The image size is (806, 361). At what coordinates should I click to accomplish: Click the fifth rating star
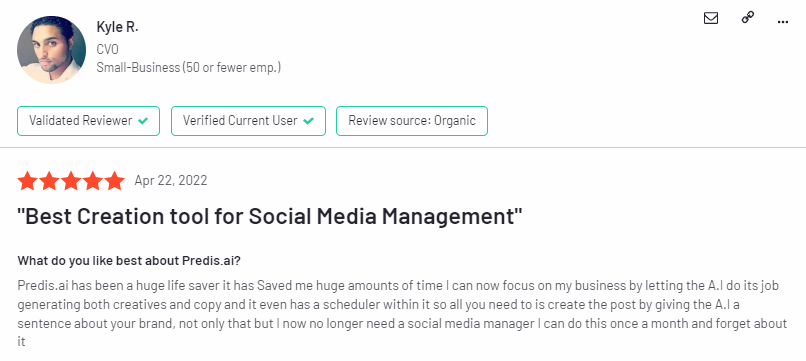[x=114, y=181]
